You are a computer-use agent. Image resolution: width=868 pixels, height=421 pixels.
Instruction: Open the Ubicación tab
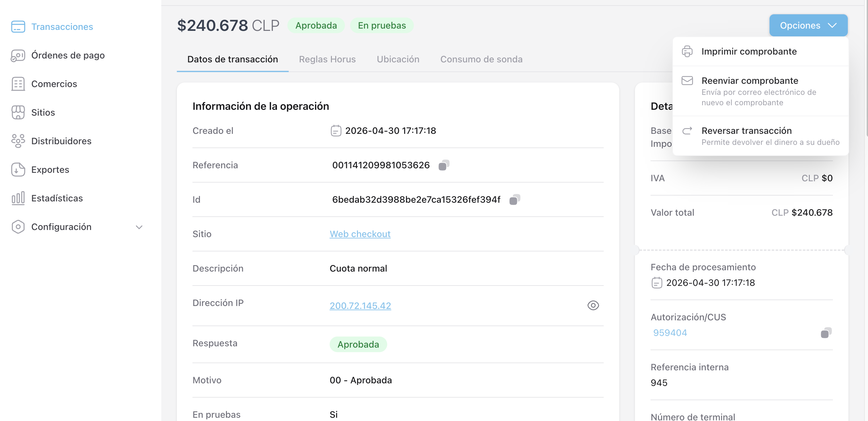click(398, 59)
